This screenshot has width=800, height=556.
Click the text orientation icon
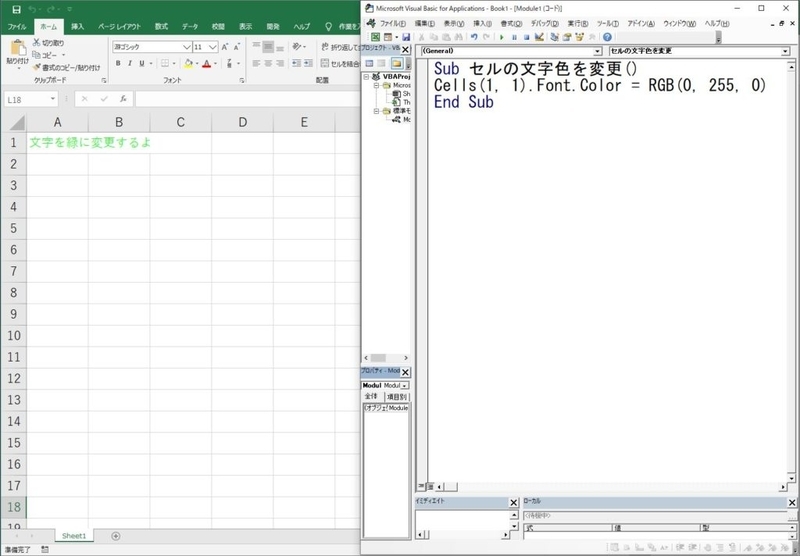297,47
